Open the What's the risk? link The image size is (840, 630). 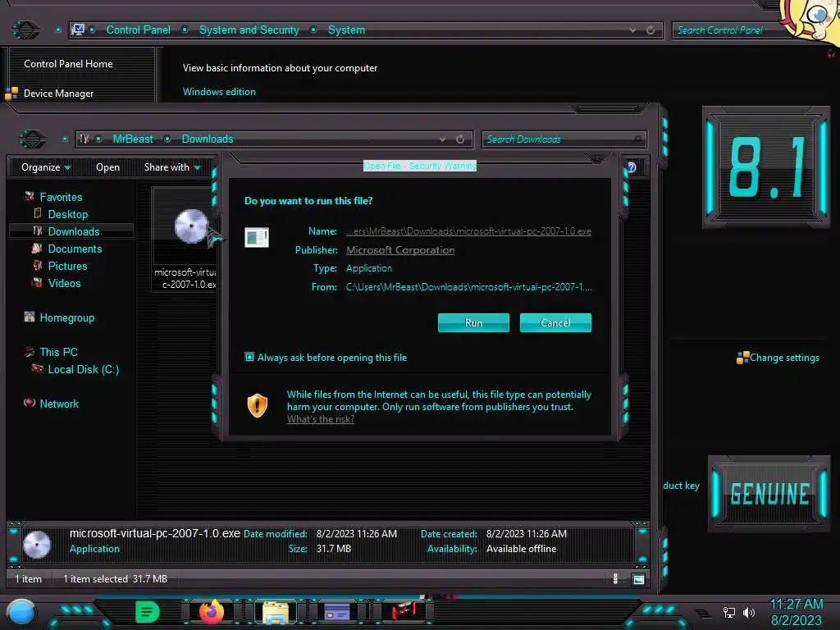coord(321,419)
